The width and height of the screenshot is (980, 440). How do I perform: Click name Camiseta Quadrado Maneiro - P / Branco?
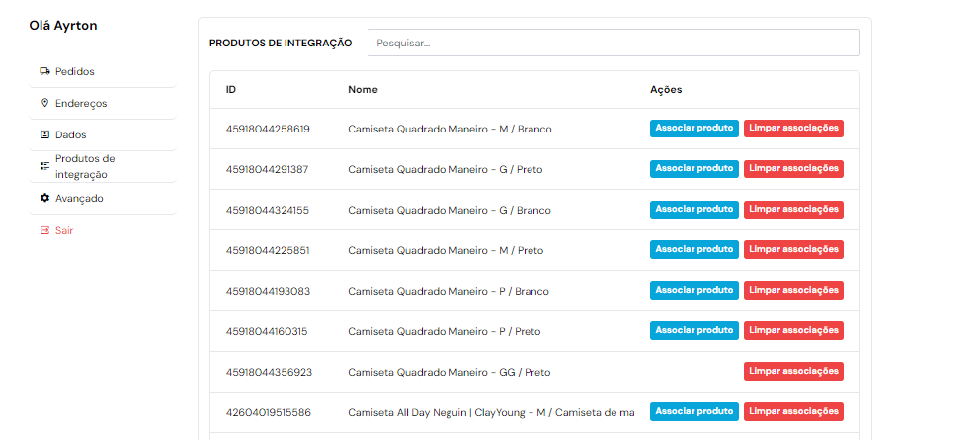pyautogui.click(x=449, y=291)
